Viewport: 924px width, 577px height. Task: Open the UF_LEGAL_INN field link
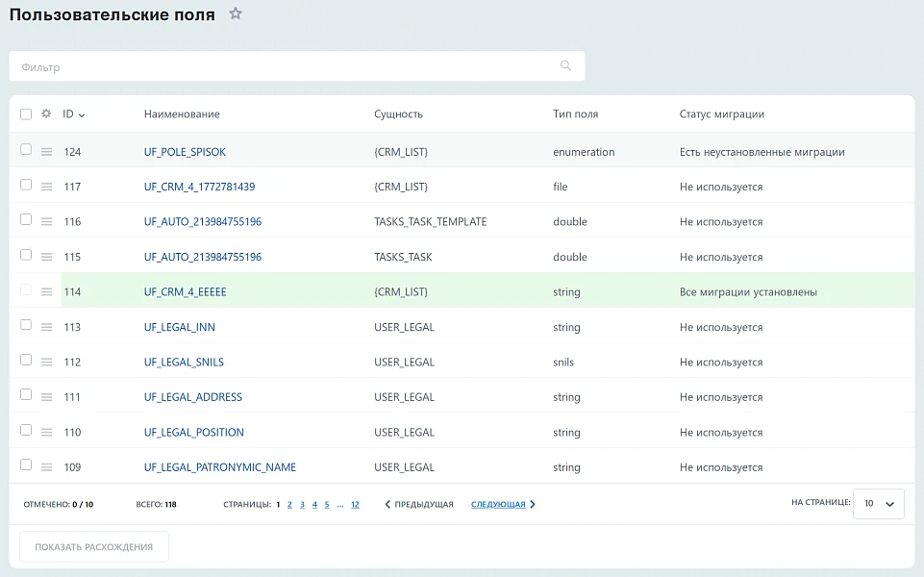pyautogui.click(x=179, y=327)
